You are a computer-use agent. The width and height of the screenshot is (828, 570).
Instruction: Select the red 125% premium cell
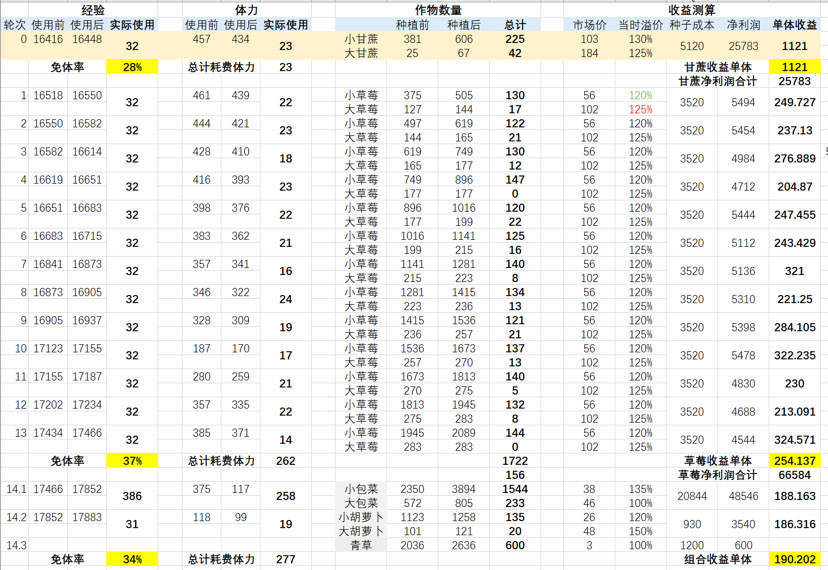(x=641, y=109)
